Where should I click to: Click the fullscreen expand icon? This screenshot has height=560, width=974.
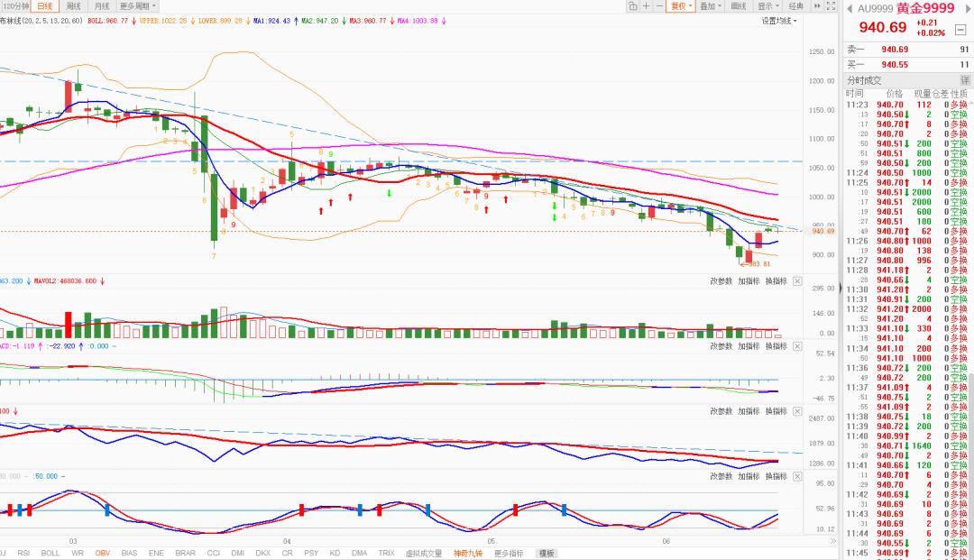click(x=832, y=6)
